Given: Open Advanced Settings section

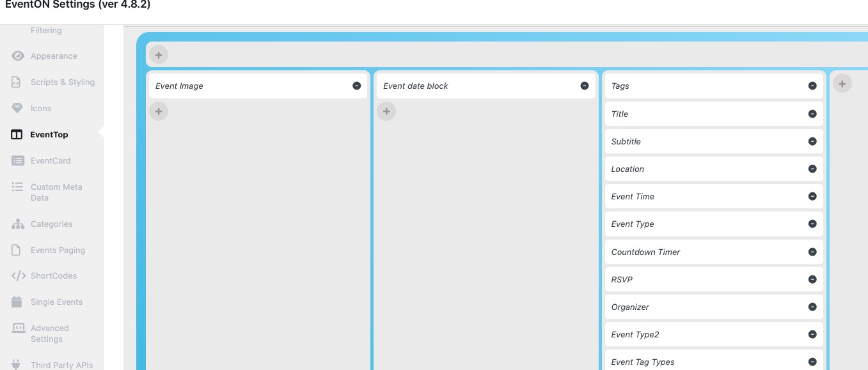Looking at the screenshot, I should (49, 334).
